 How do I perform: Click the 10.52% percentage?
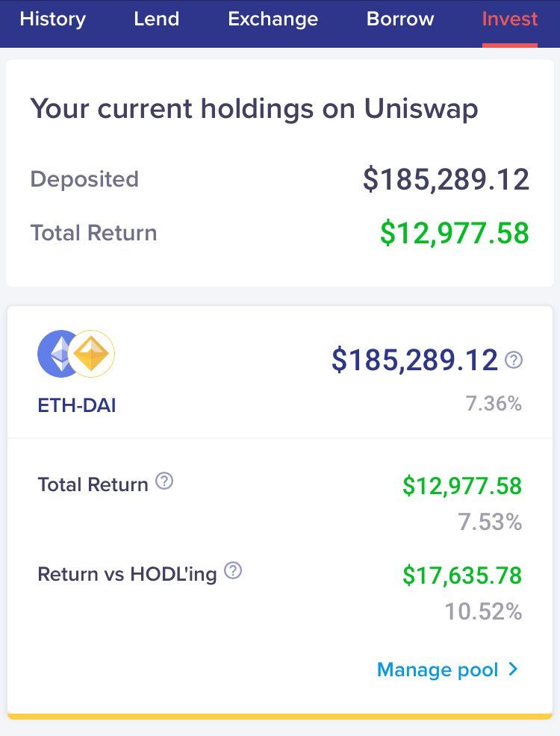pos(483,612)
